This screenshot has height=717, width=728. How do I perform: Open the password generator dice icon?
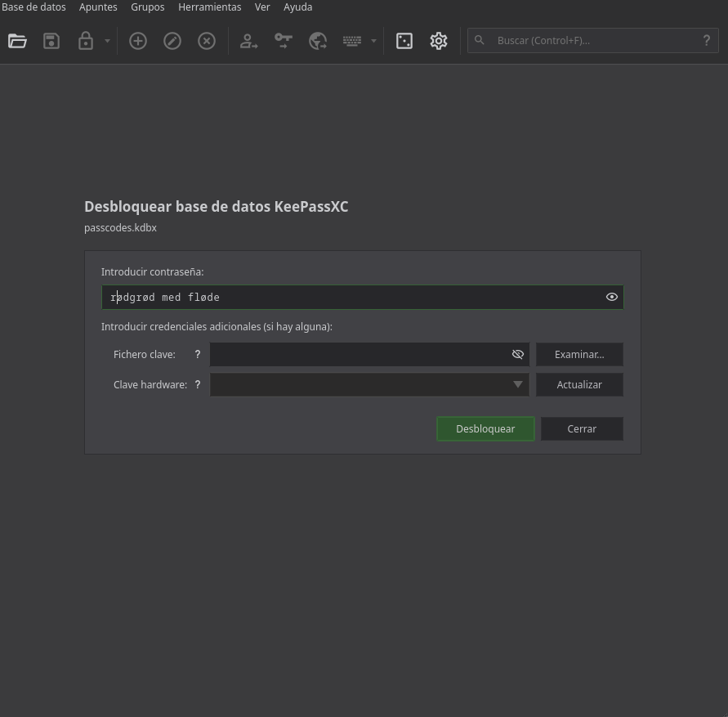pos(404,41)
